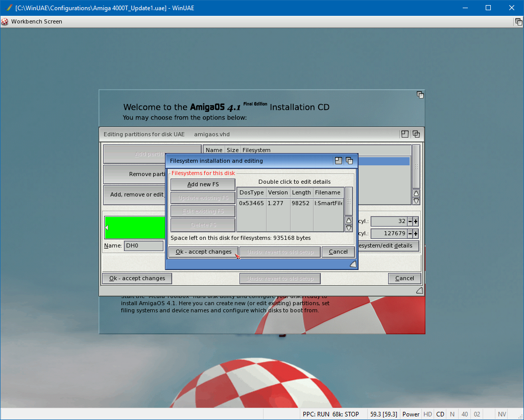Click the resize gadget of the Filesystem dialog
This screenshot has height=420, width=524.
(352, 264)
